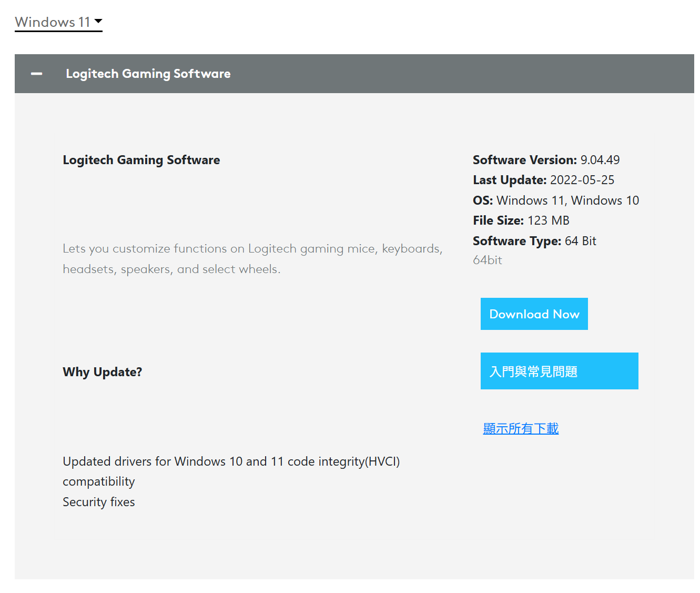Screen dimensions: 700x593
Task: Select the version number 9.04.49
Action: (x=600, y=160)
